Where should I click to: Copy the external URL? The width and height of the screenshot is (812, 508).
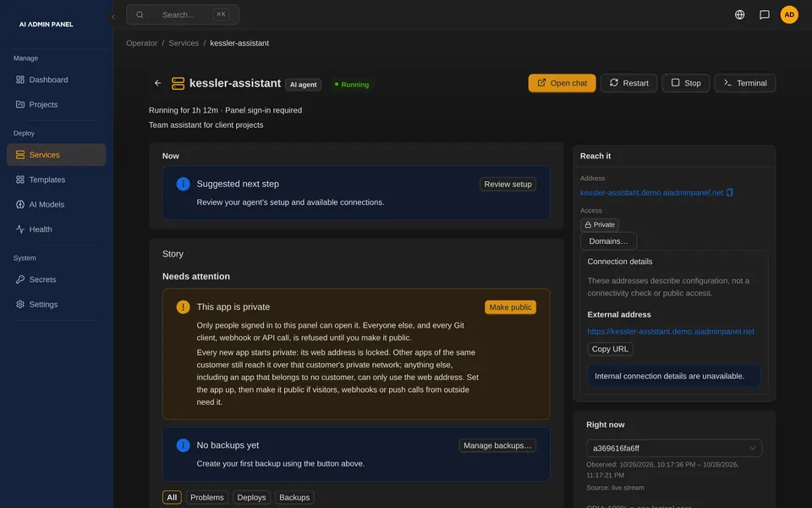(610, 349)
